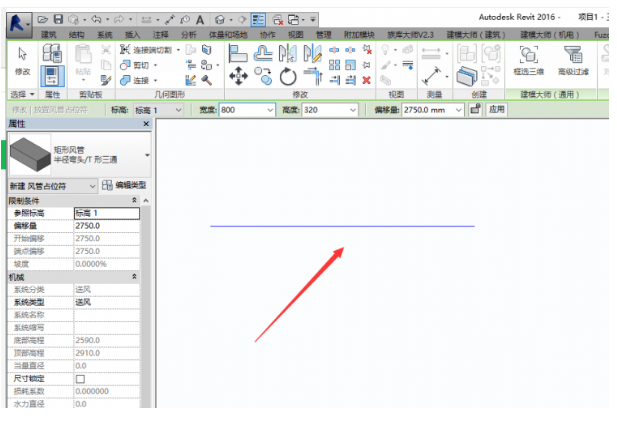Click the properties panel scrollbar up arrow
The width and height of the screenshot is (617, 422).
(146, 201)
